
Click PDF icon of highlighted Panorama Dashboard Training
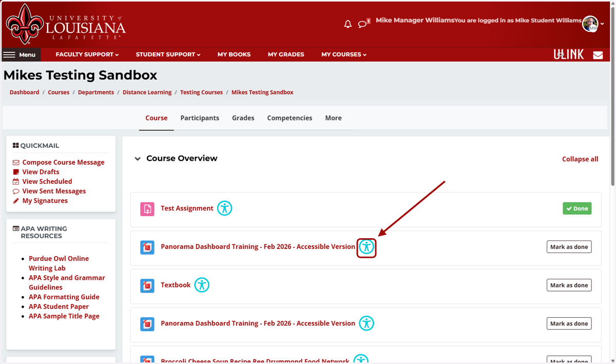147,247
